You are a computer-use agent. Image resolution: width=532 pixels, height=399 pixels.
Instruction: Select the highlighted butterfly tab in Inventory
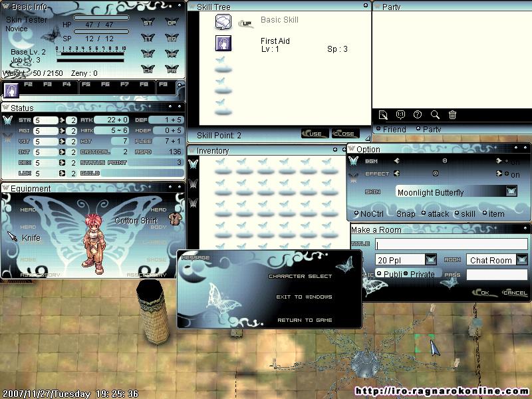(193, 164)
